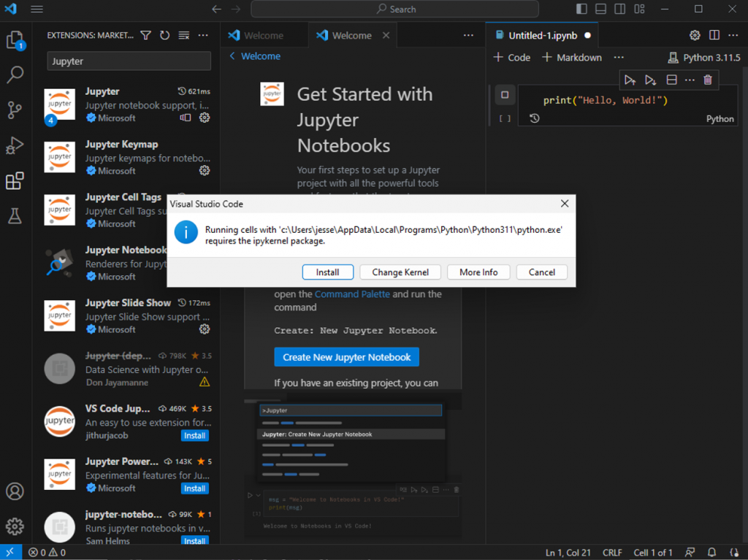Select the Python 3.11.5 kernel picker
This screenshot has height=560, width=748.
(704, 58)
